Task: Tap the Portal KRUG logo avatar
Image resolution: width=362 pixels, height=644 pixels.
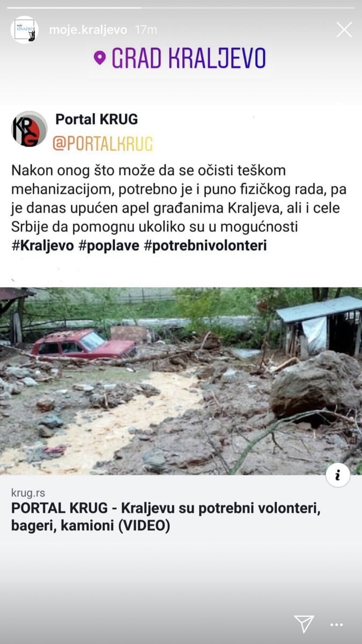Action: 29,129
